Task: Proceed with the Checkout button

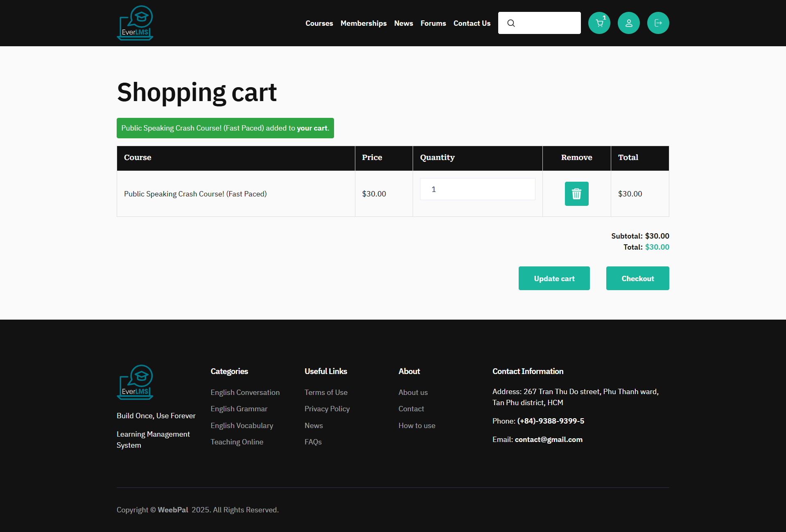Action: tap(637, 278)
